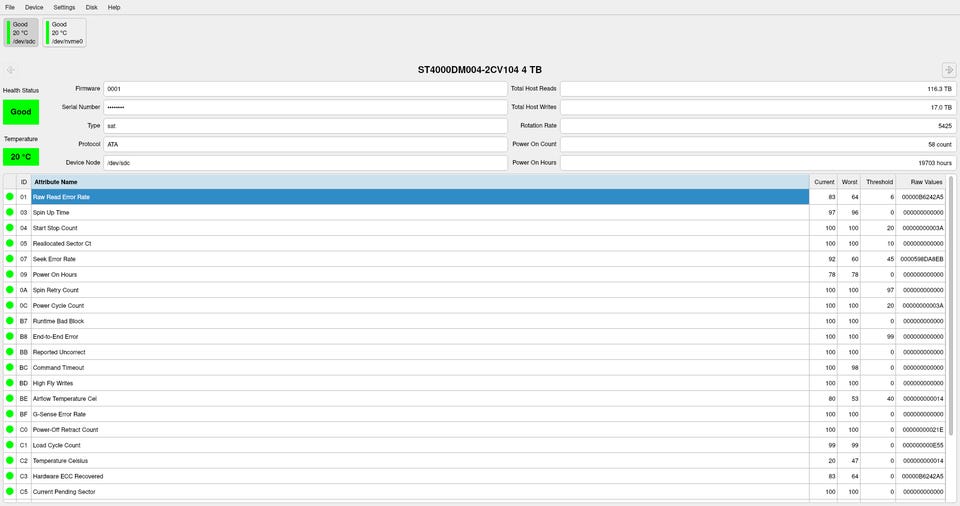This screenshot has height=506, width=960.
Task: Select the Raw Read Error Rate row
Action: [420, 197]
